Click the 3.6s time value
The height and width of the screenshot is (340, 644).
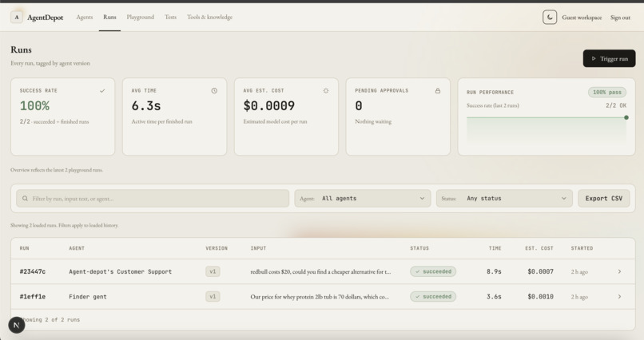point(494,297)
